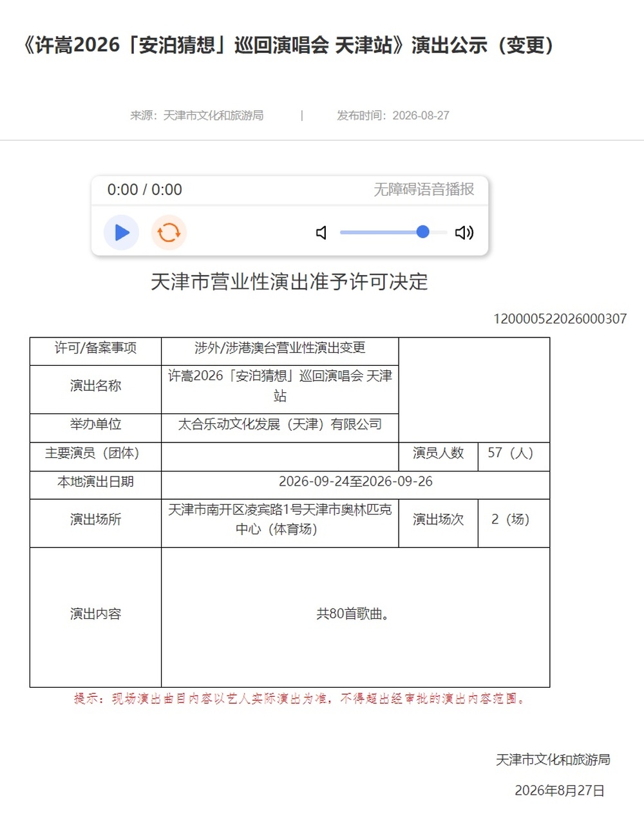Click the loud-volume speaker icon
The height and width of the screenshot is (823, 644).
point(464,232)
